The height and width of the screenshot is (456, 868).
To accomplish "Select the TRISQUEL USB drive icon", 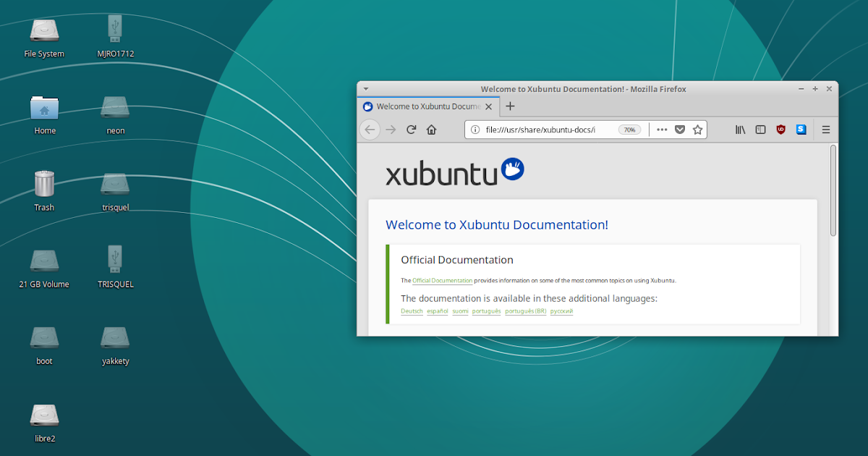I will tap(115, 258).
